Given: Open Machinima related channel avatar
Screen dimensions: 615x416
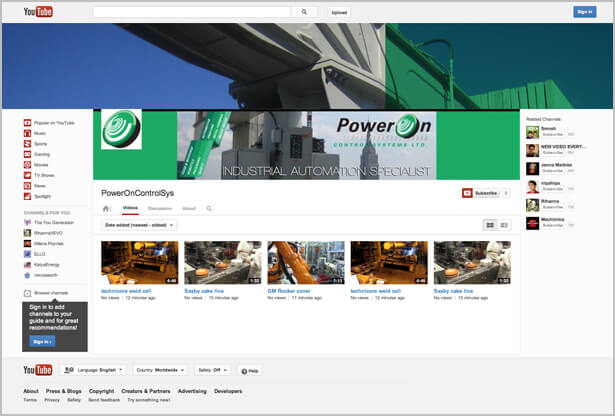Looking at the screenshot, I should (x=532, y=223).
